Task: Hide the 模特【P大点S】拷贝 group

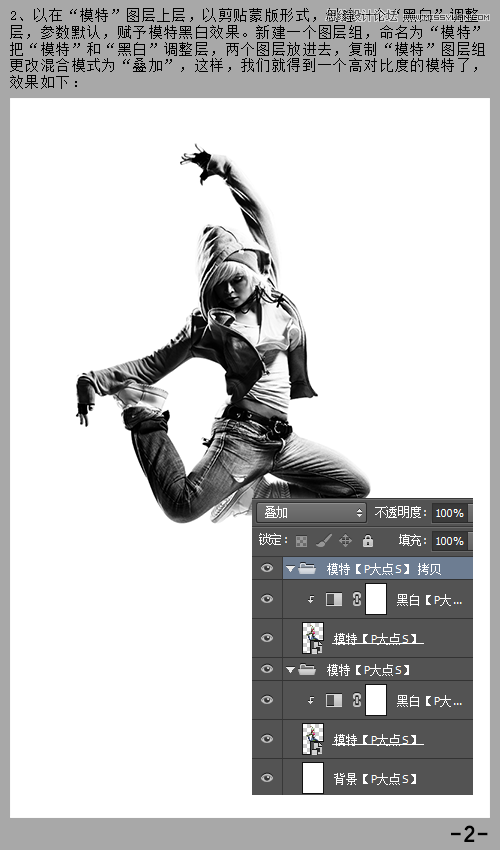Action: [267, 568]
